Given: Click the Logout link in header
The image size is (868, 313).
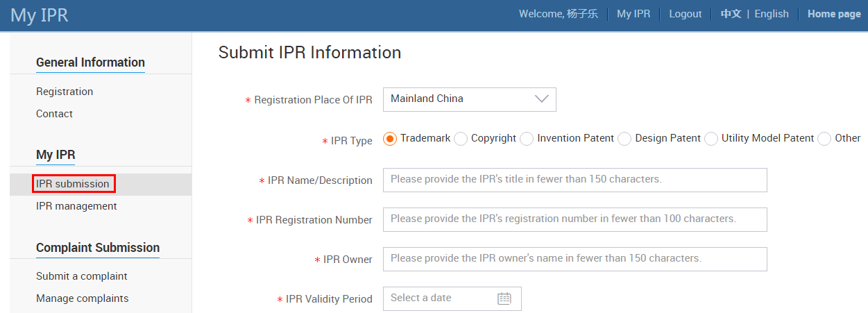Looking at the screenshot, I should (x=686, y=14).
